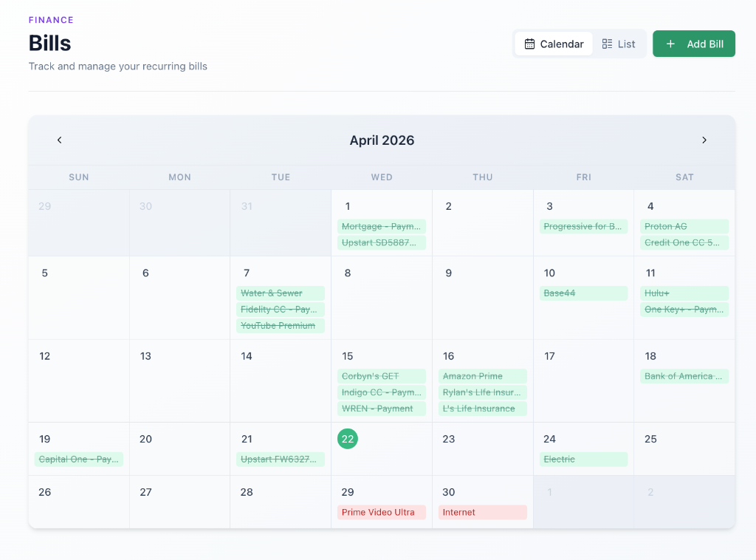Screen dimensions: 756x560
Task: Select the WREN - Payment bill
Action: click(x=382, y=409)
